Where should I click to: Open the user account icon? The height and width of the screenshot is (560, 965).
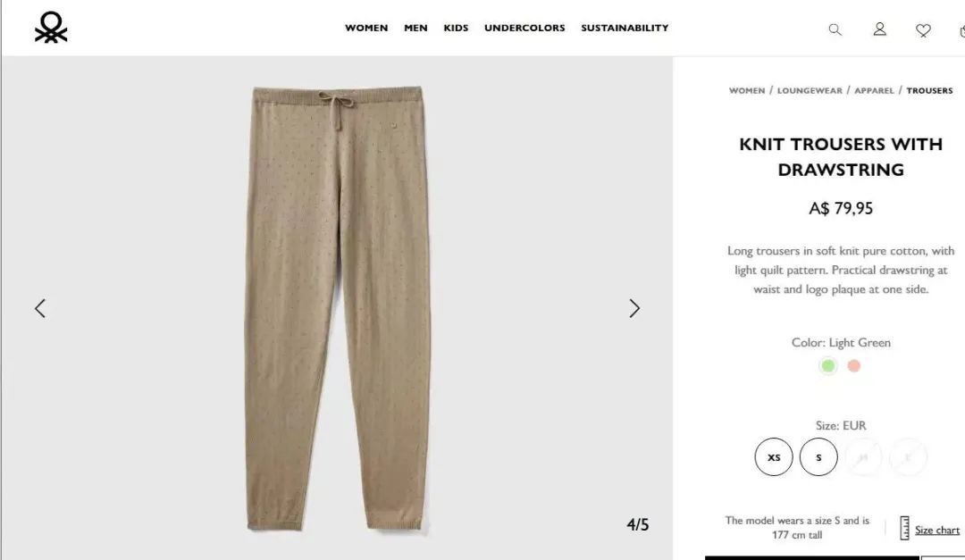pos(879,29)
